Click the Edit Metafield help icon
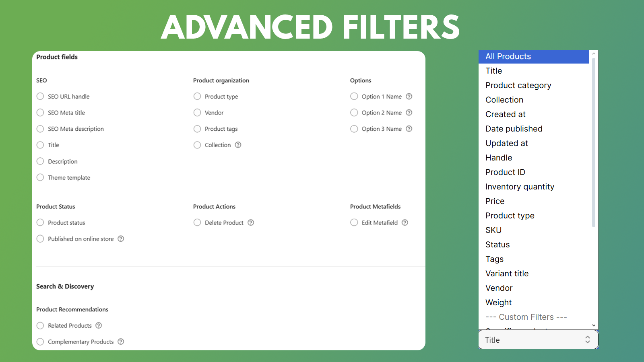The height and width of the screenshot is (362, 644). click(x=405, y=222)
